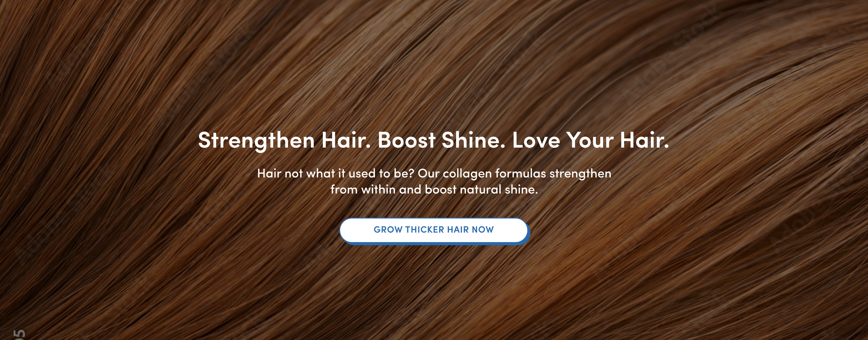Click the word Your in the headline
The height and width of the screenshot is (340, 868).
589,140
